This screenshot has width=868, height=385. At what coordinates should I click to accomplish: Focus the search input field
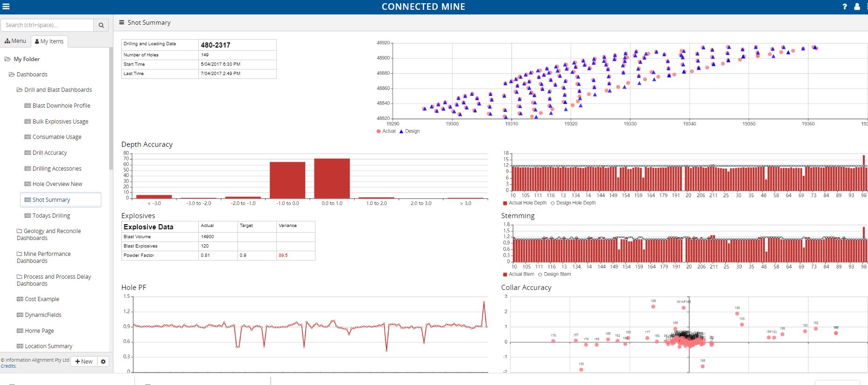point(47,25)
